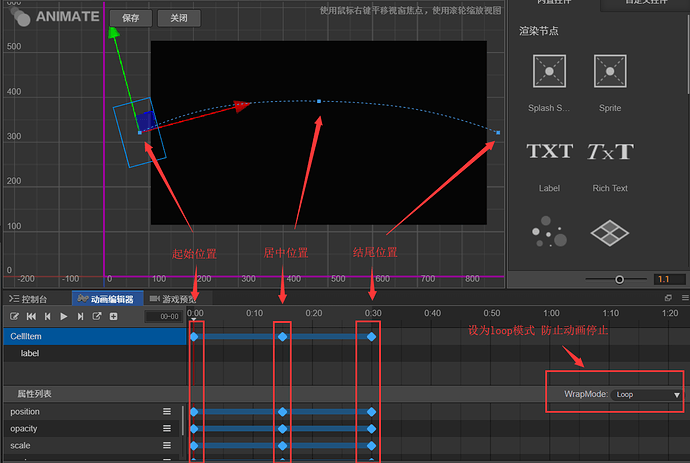This screenshot has width=690, height=463.
Task: Open the scale property options menu
Action: click(167, 445)
